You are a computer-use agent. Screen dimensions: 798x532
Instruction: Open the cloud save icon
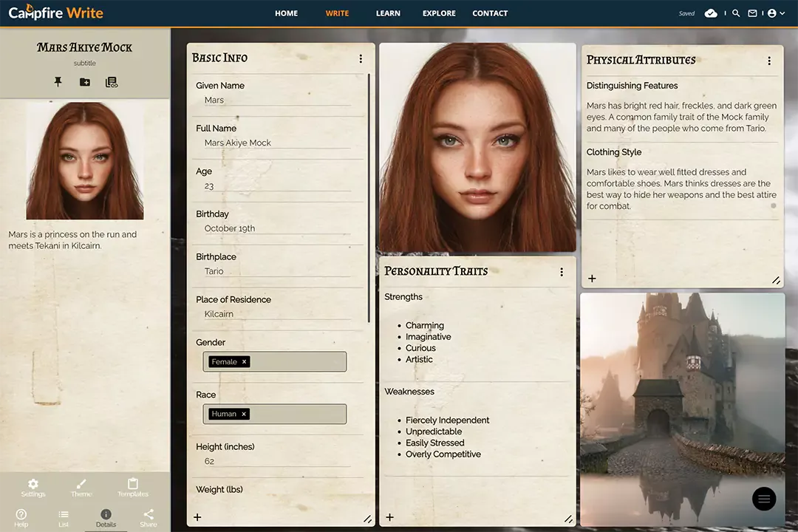(711, 13)
